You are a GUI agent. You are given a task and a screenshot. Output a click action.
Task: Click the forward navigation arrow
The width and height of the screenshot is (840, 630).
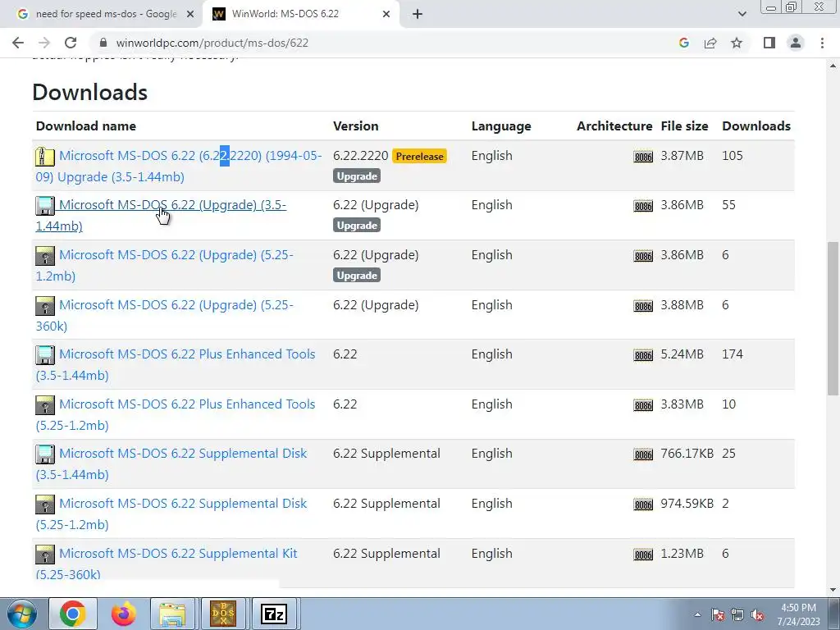(x=44, y=43)
